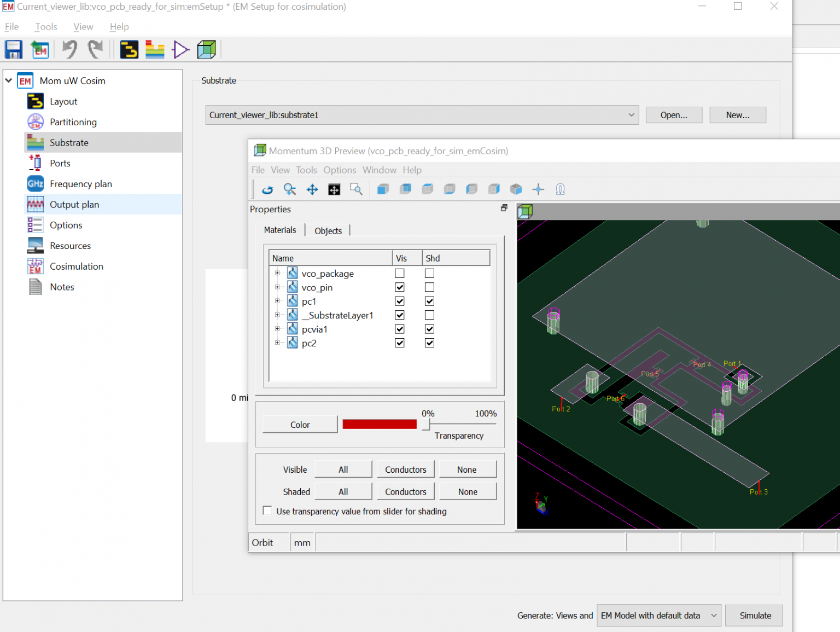Set Visible to Conductors only
This screenshot has height=632, width=840.
(405, 469)
